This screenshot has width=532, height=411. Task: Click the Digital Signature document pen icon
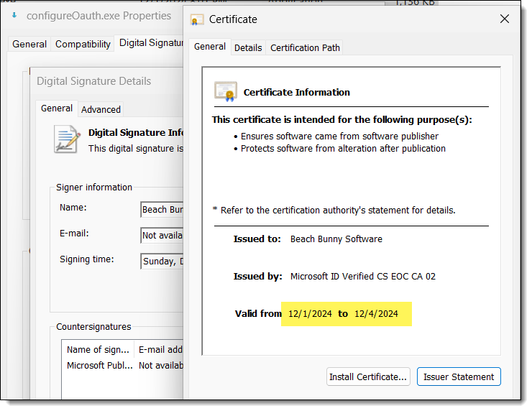pyautogui.click(x=67, y=139)
